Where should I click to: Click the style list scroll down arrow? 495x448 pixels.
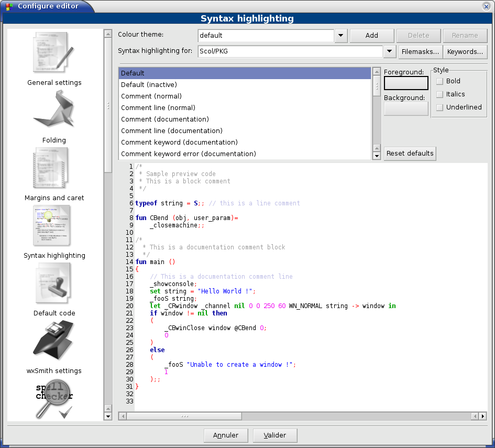click(377, 156)
